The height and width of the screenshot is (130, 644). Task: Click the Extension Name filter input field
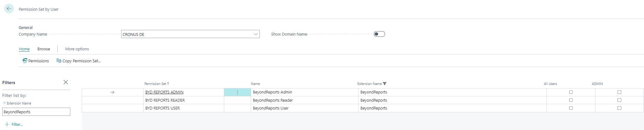click(36, 112)
